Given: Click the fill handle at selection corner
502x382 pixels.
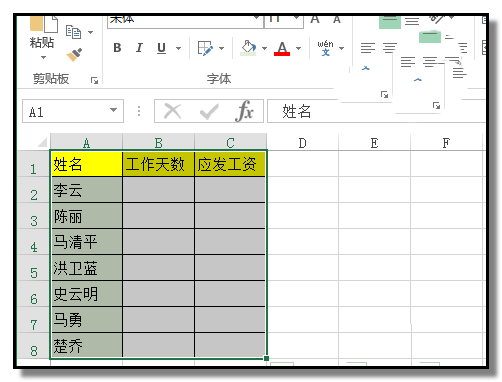Looking at the screenshot, I should (266, 358).
